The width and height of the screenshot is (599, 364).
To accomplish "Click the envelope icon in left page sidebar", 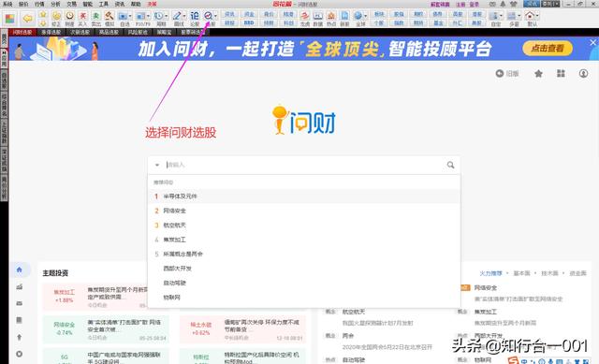I will tap(20, 304).
